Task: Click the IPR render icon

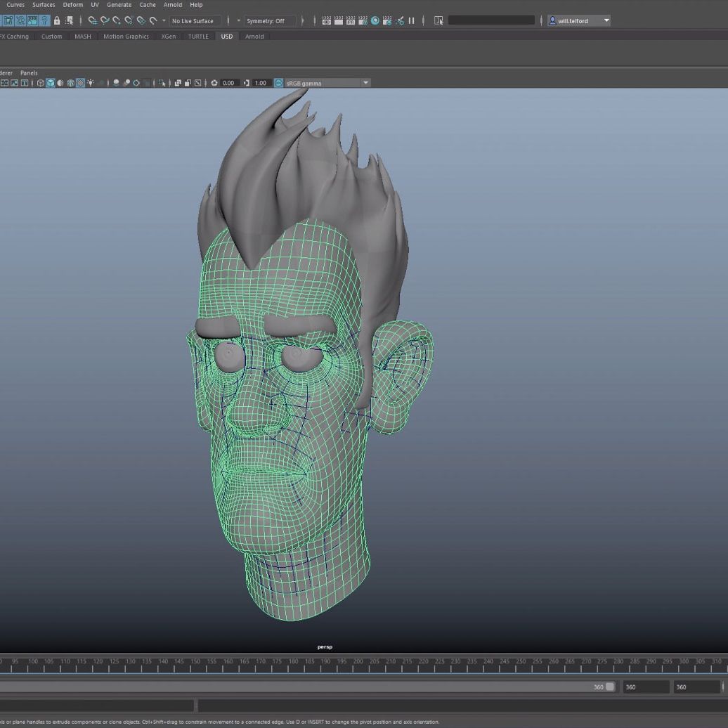Action: click(351, 20)
